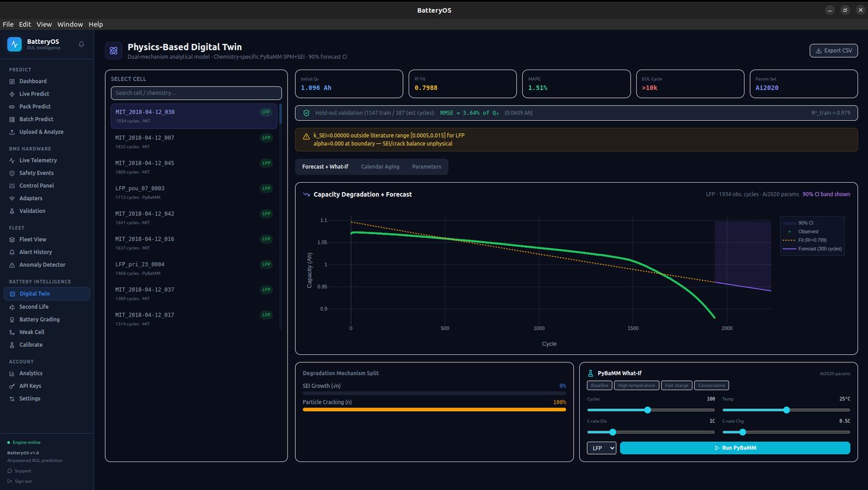Click the Upload & Analyze upload icon
Screen dimensions: 868x490
(12, 132)
